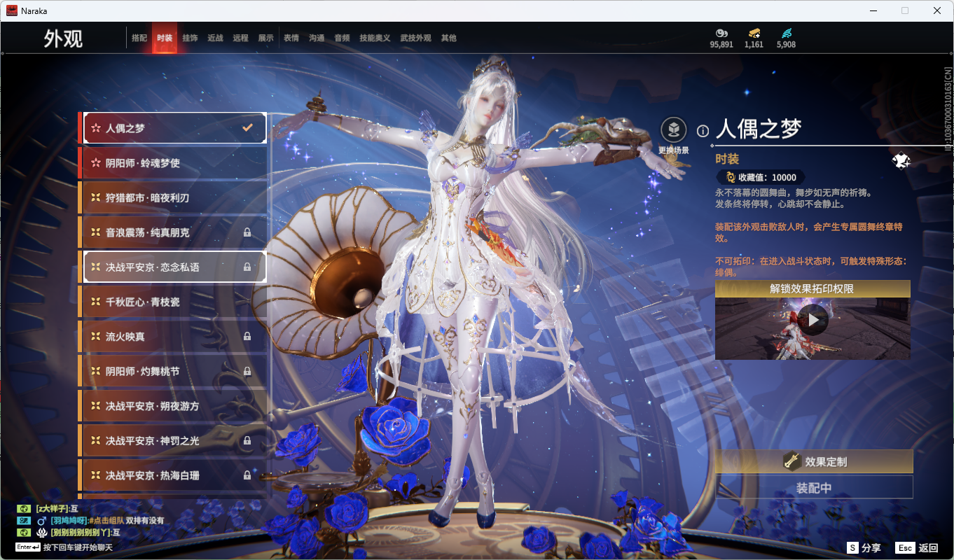The height and width of the screenshot is (560, 954).
Task: Play the outfit effect preview video
Action: point(813,320)
